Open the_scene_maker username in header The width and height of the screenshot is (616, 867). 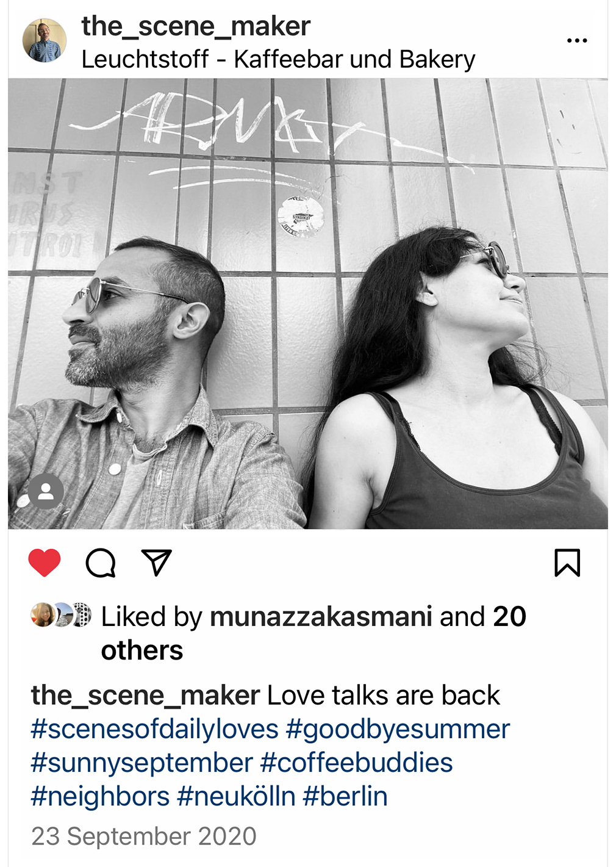pos(196,26)
